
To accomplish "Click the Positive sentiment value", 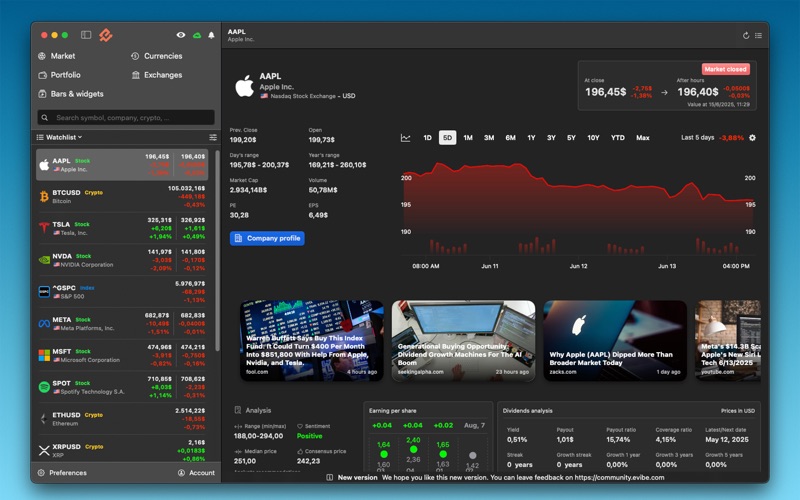I will click(x=309, y=436).
